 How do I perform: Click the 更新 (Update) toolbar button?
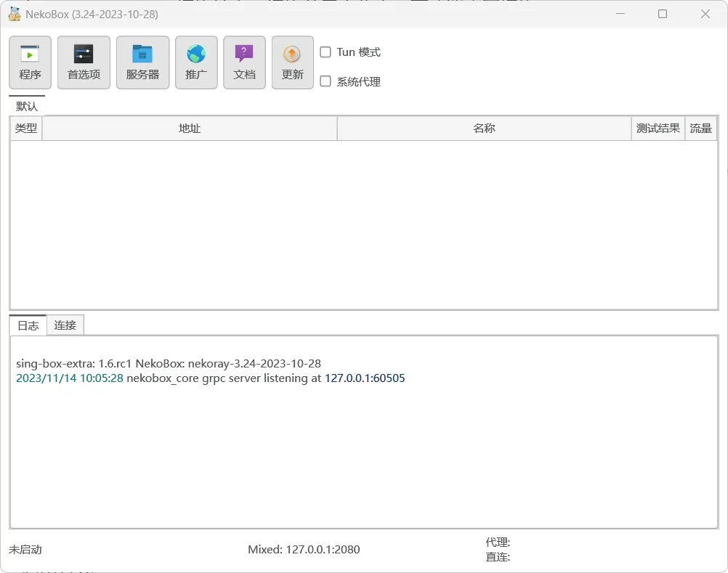point(292,62)
